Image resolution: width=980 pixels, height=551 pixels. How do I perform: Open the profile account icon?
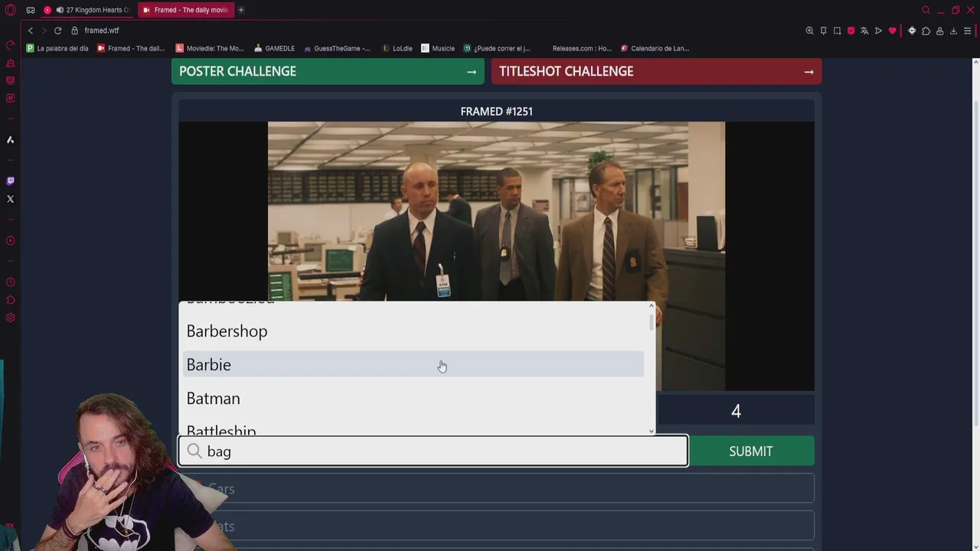click(x=939, y=31)
